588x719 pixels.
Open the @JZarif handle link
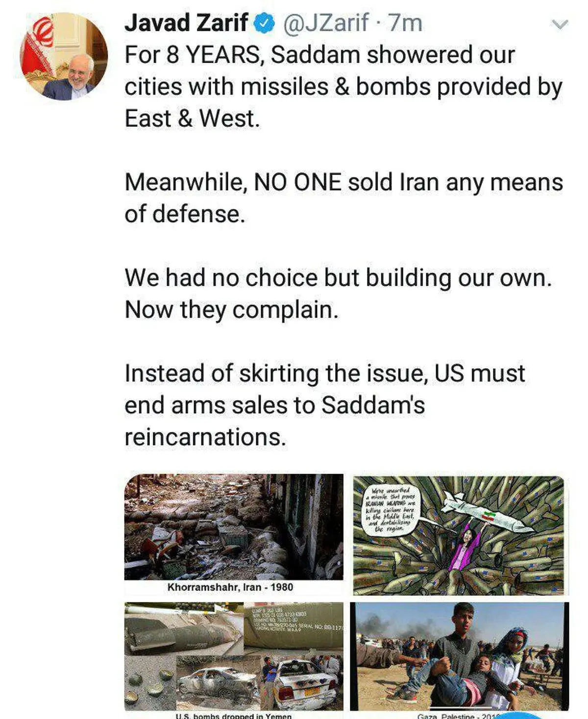coord(326,23)
